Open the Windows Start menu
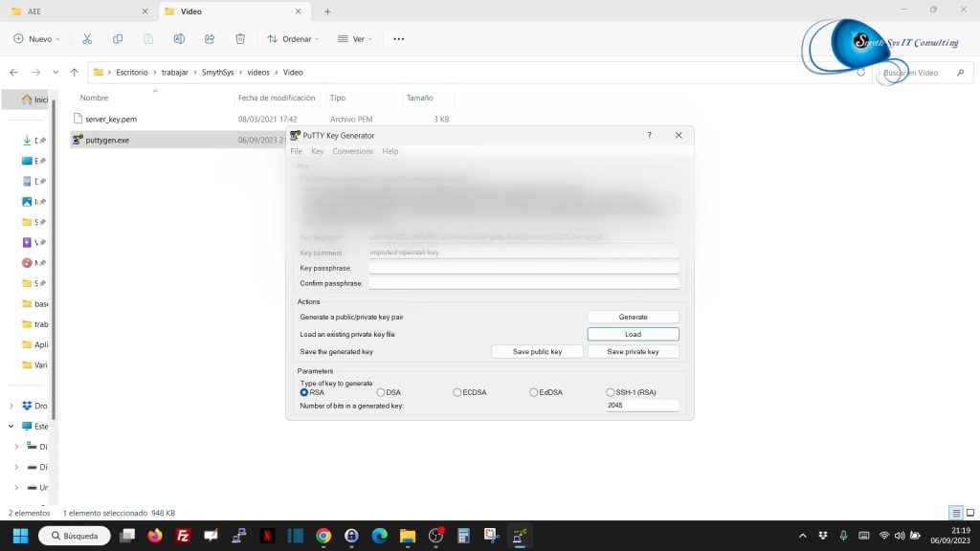Viewport: 980px width, 551px height. coord(21,536)
